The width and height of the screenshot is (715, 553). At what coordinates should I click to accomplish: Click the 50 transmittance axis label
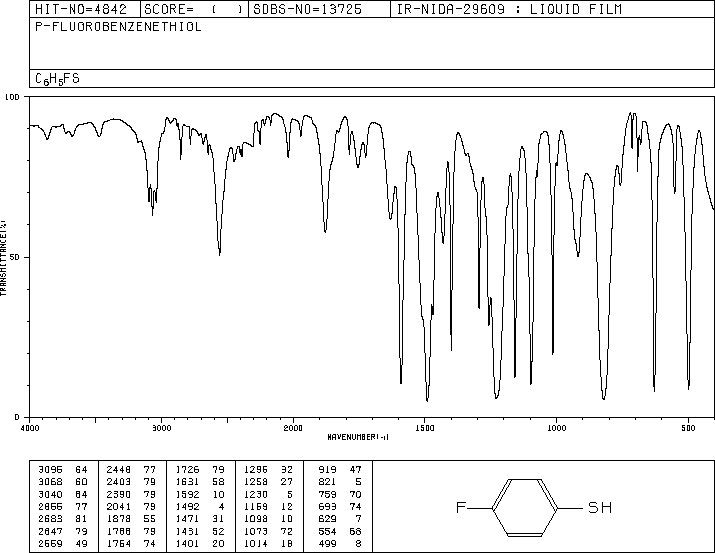click(x=14, y=257)
